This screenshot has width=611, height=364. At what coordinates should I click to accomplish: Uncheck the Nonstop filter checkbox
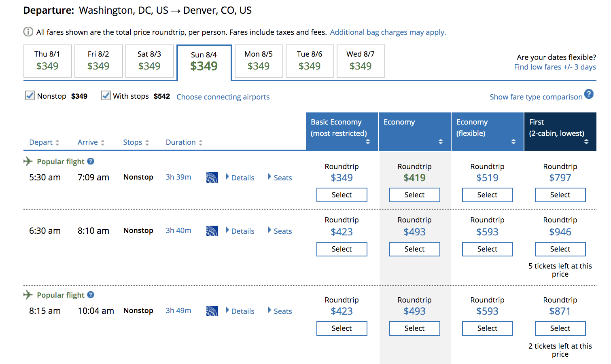pyautogui.click(x=30, y=96)
